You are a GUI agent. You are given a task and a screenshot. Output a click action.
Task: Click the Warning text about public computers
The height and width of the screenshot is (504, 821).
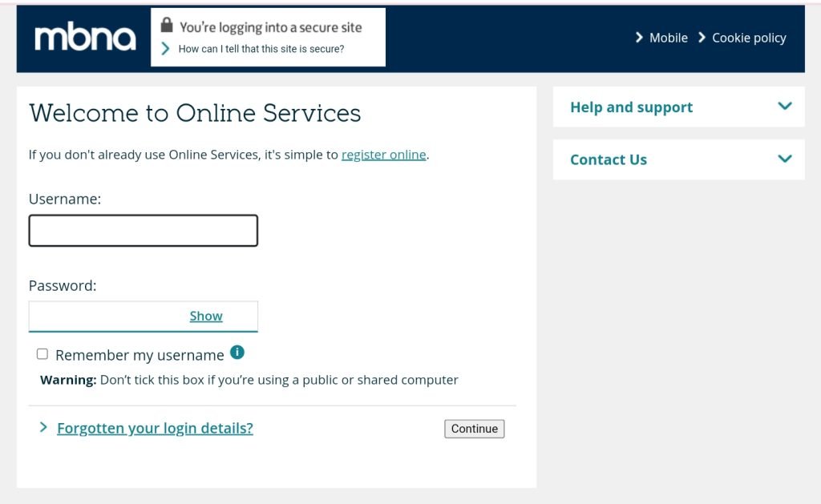click(249, 380)
